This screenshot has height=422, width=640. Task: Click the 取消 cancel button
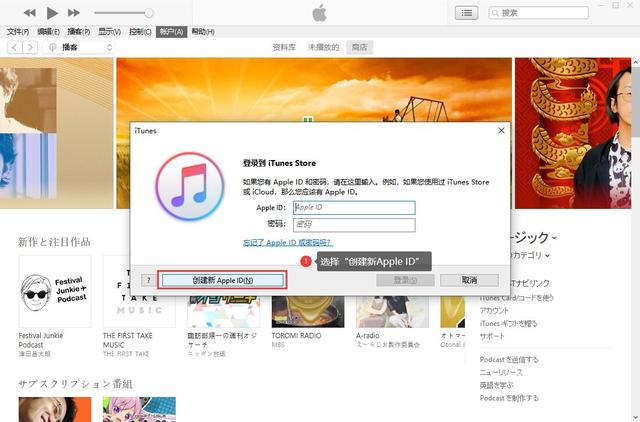point(469,280)
